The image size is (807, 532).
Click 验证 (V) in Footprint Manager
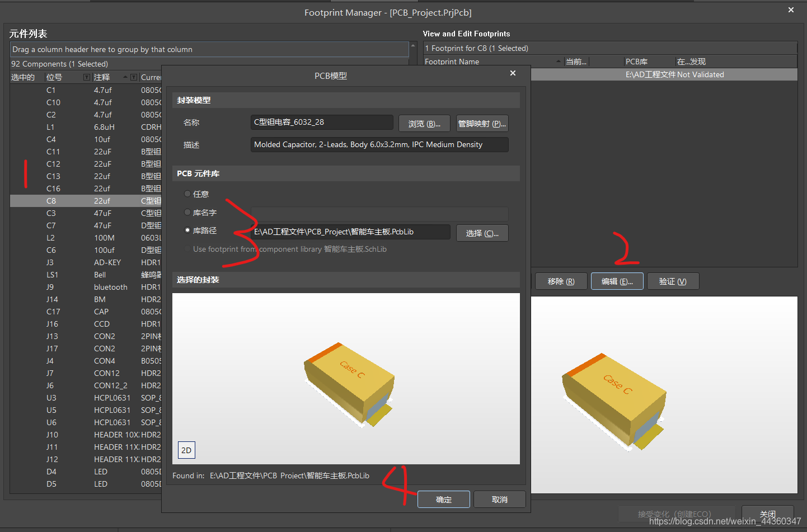click(x=673, y=281)
